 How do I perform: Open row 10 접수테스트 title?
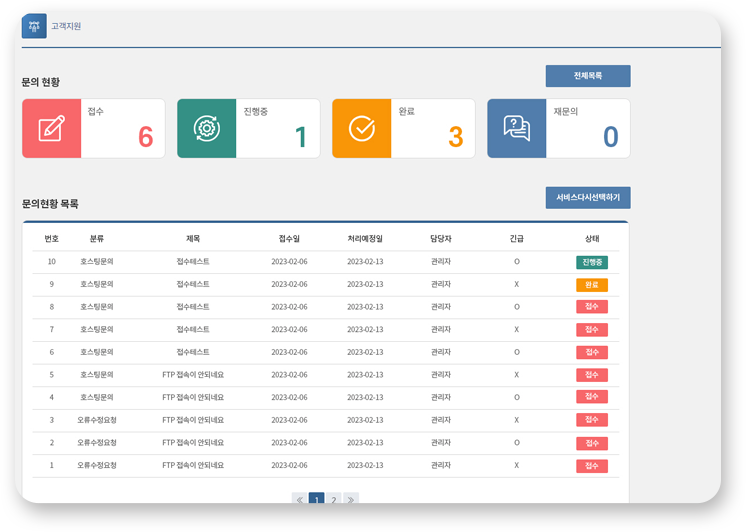click(193, 262)
